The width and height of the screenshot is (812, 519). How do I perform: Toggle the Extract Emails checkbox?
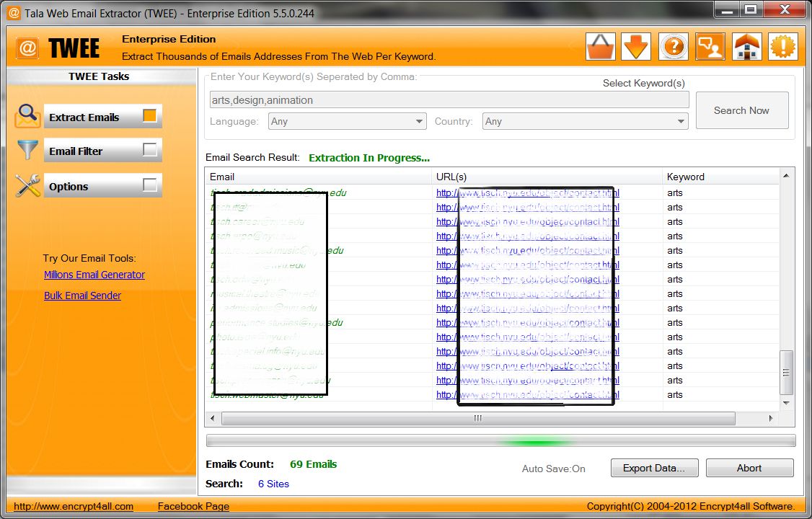(x=150, y=116)
